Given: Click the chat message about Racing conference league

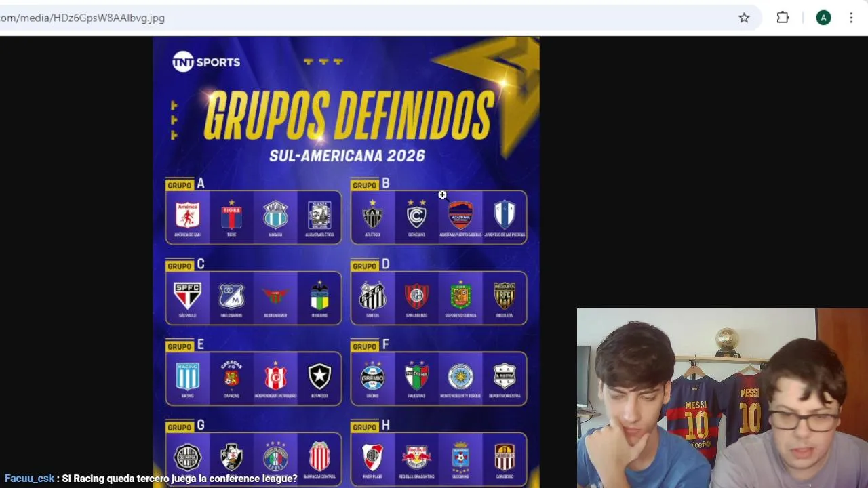Looking at the screenshot, I should 180,479.
